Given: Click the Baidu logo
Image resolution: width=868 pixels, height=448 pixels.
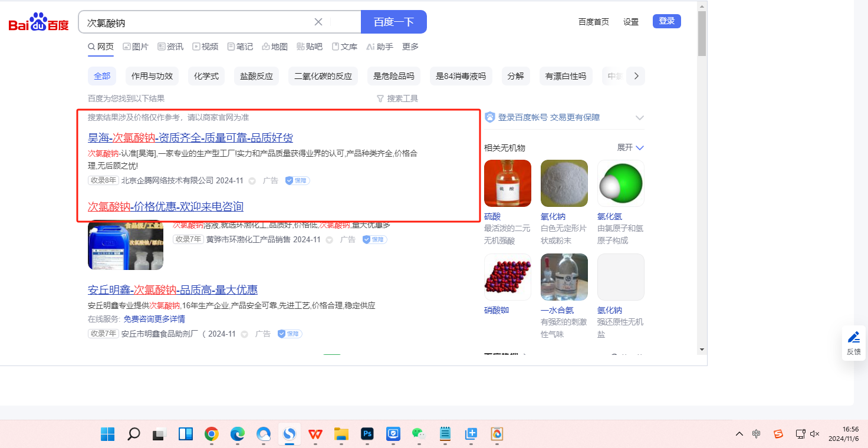Looking at the screenshot, I should tap(38, 23).
